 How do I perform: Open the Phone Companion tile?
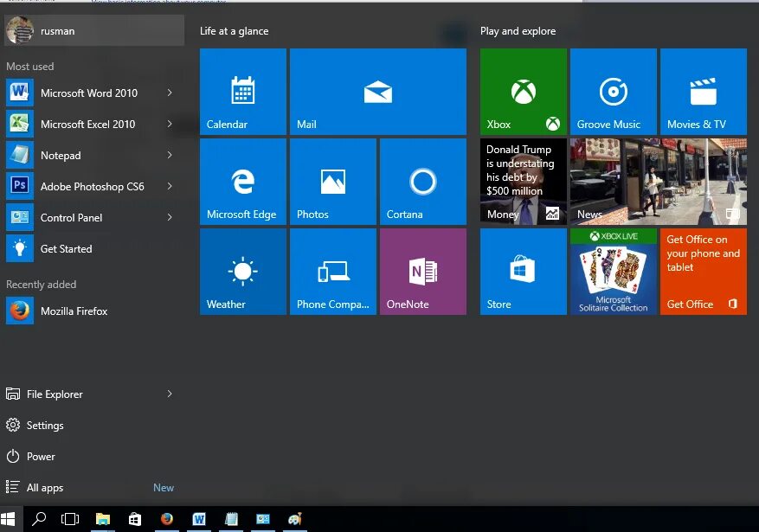(x=333, y=272)
